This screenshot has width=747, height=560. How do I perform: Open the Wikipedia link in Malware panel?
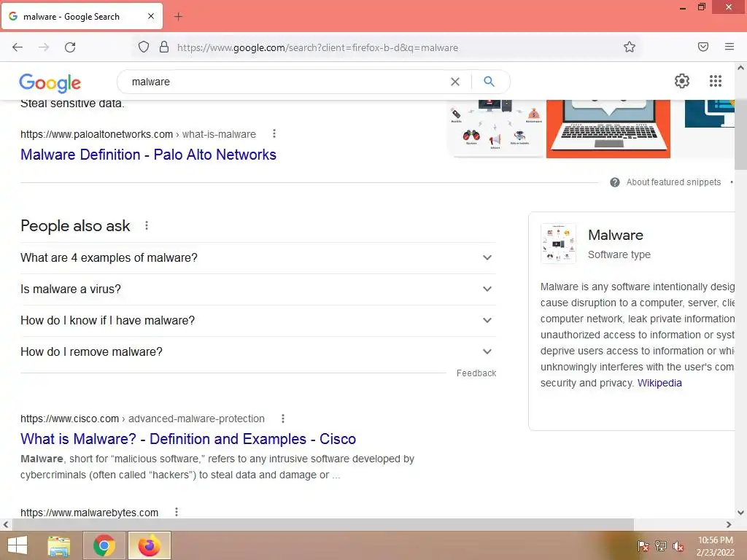(659, 383)
